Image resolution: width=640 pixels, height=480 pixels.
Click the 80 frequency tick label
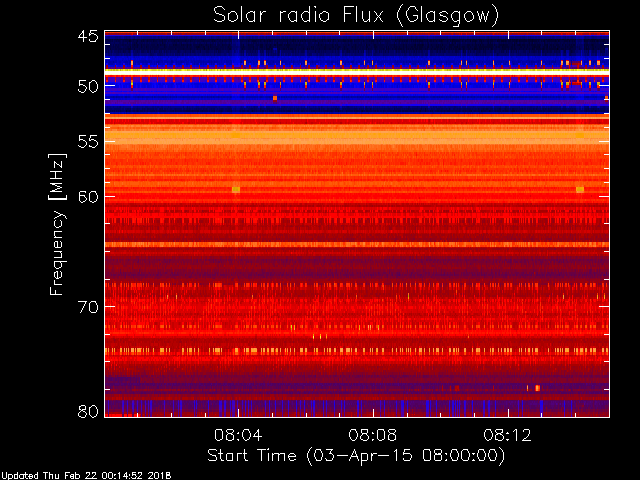tap(88, 411)
